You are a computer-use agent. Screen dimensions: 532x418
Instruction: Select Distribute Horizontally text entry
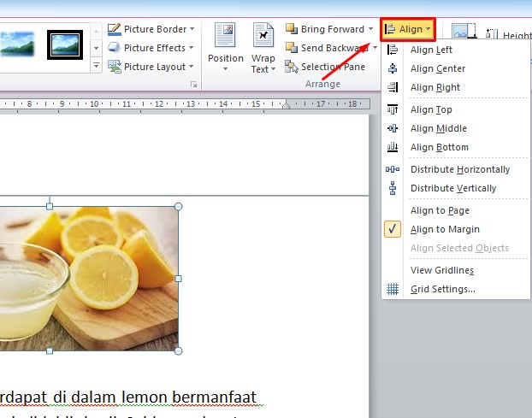pyautogui.click(x=460, y=169)
